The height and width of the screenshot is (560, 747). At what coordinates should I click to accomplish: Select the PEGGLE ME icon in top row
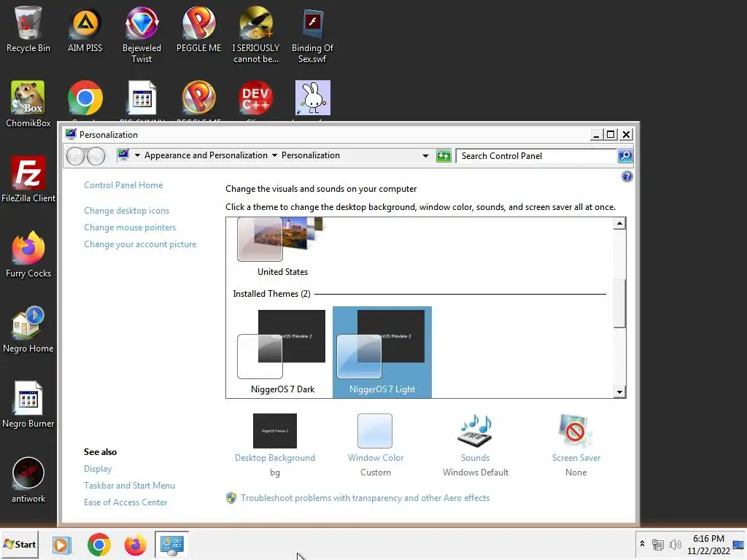198,29
